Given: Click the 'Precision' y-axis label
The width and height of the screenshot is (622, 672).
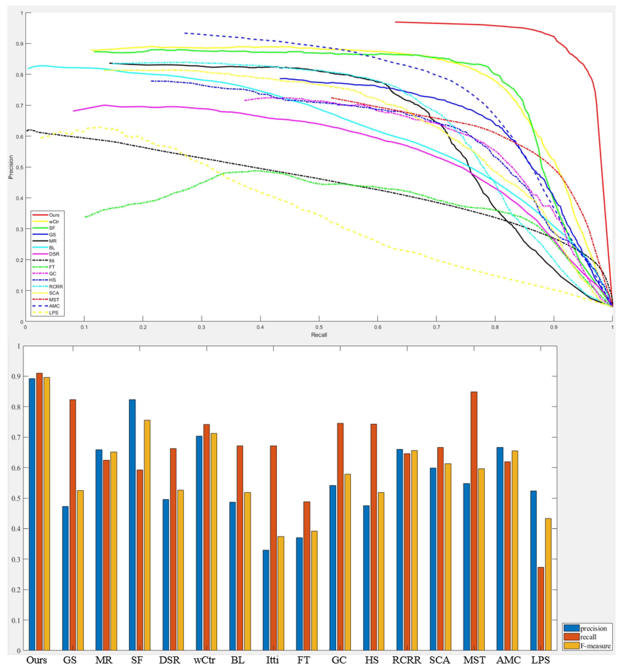Looking at the screenshot, I should coord(11,167).
